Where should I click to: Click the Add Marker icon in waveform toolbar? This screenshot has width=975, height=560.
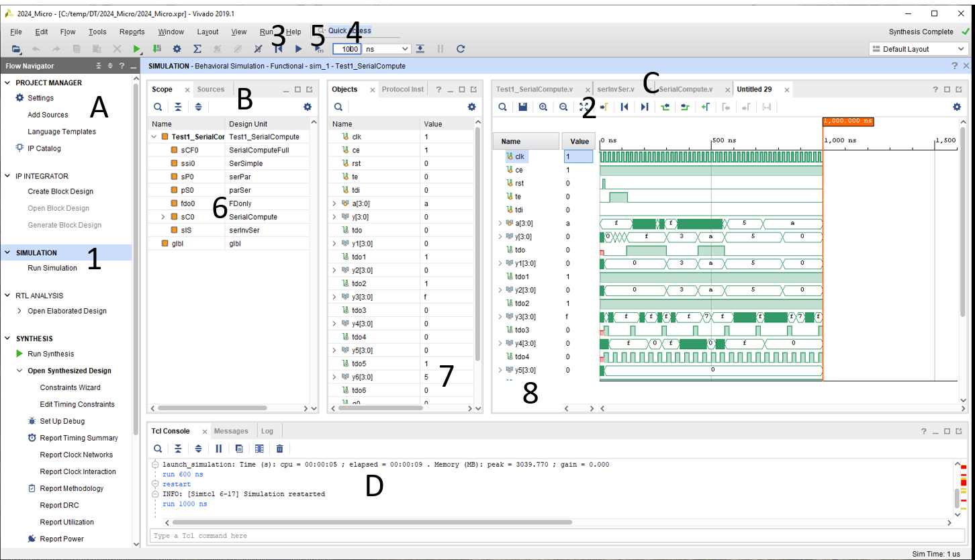(x=705, y=107)
